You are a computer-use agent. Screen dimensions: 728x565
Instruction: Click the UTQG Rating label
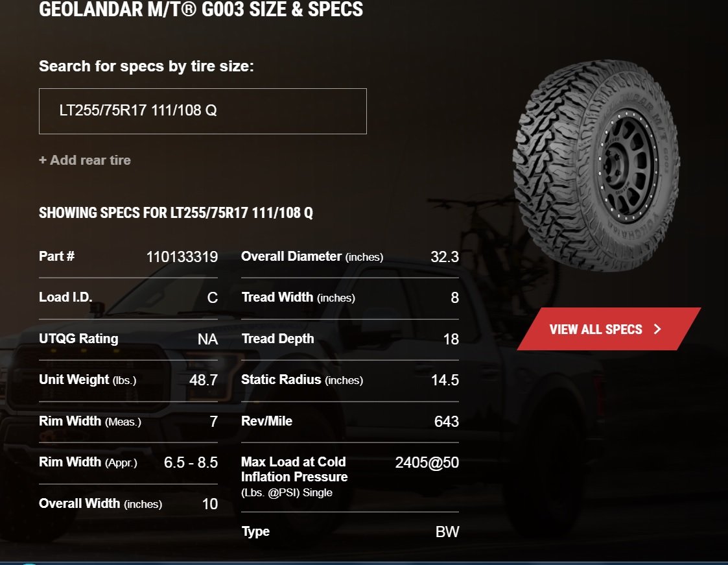coord(78,339)
